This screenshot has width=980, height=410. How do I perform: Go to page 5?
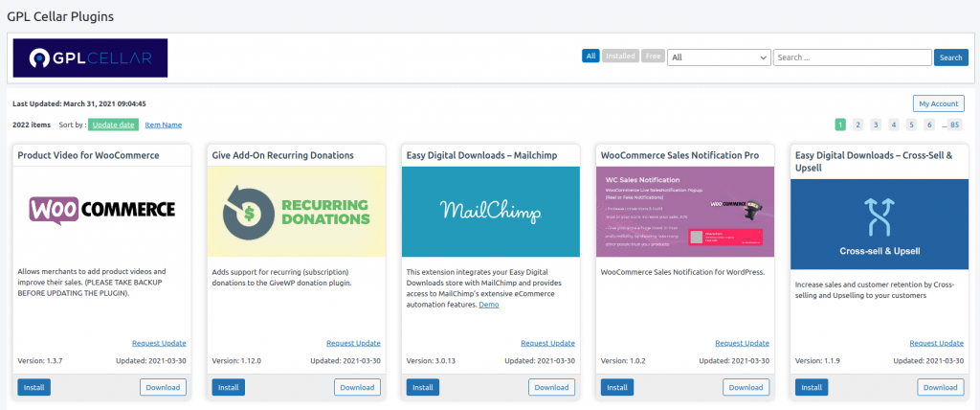click(x=912, y=125)
